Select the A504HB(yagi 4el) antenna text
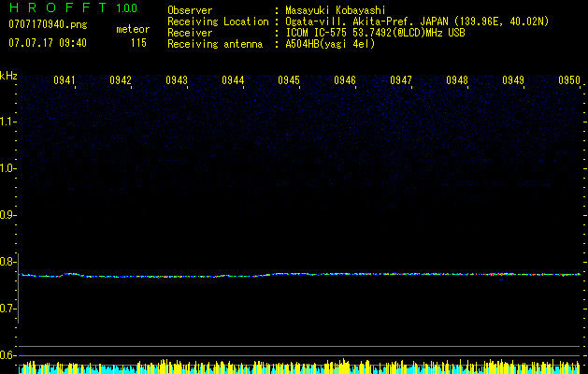Viewport: 588px width, 374px height. click(x=330, y=44)
